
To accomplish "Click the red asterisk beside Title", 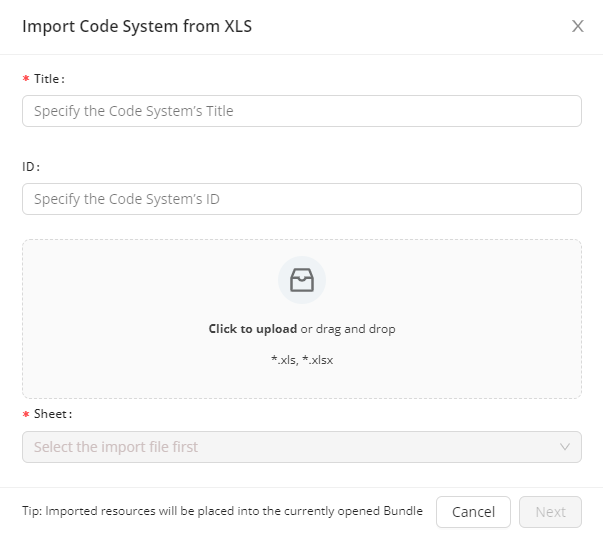I will point(26,79).
